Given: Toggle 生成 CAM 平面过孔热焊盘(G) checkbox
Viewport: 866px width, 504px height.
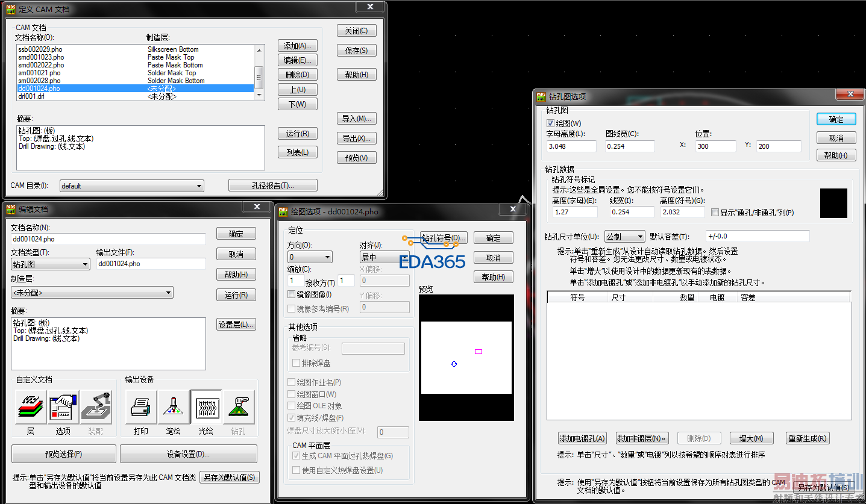Looking at the screenshot, I should coord(296,456).
